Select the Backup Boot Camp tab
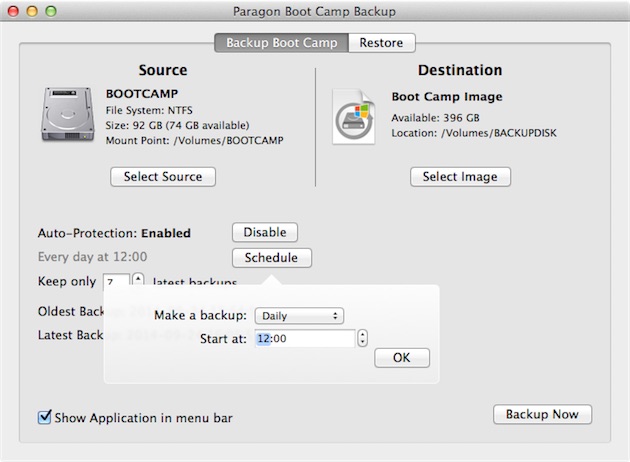Image resolution: width=630 pixels, height=462 pixels. [282, 43]
